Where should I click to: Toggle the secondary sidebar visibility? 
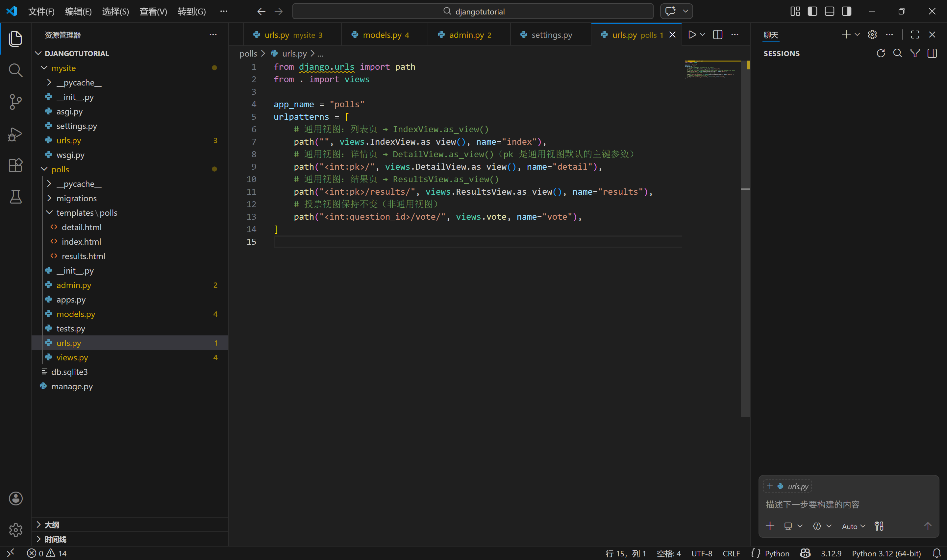(847, 11)
